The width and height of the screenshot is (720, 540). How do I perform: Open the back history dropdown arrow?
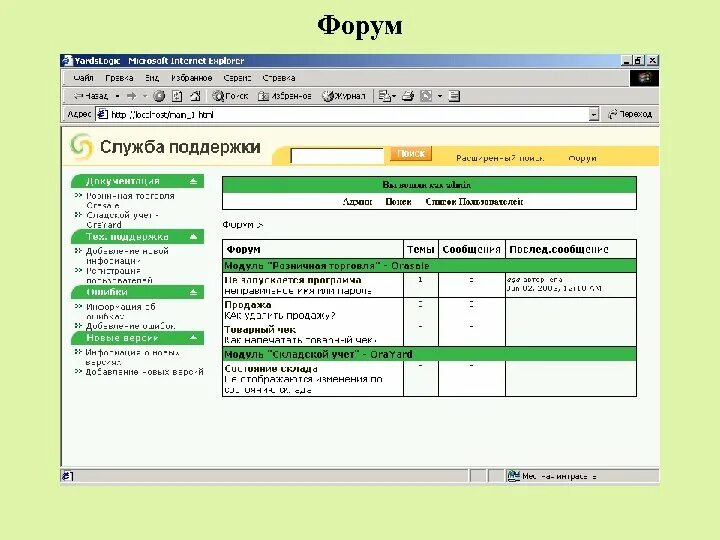(117, 96)
